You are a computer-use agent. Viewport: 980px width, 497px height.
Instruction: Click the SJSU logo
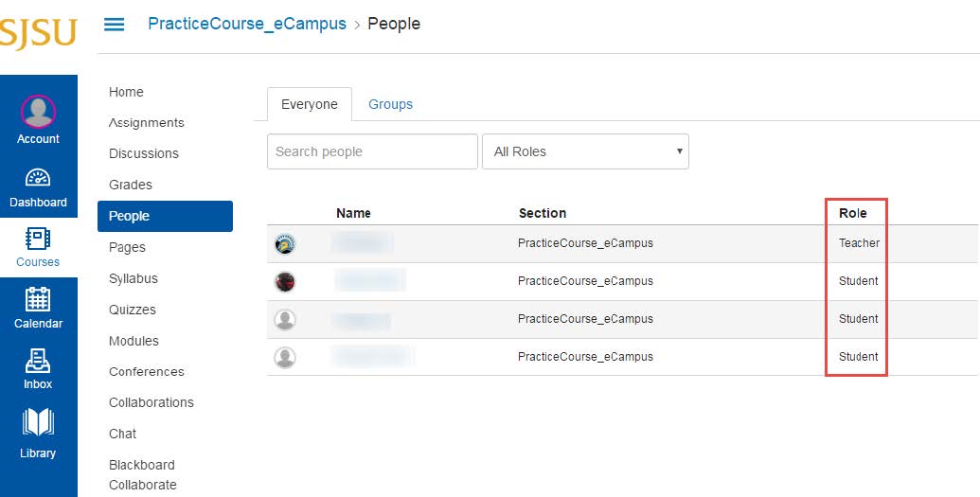(x=38, y=33)
